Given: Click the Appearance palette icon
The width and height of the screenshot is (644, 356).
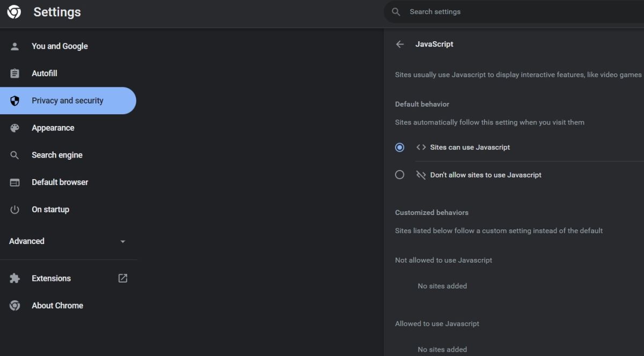Looking at the screenshot, I should pos(14,128).
